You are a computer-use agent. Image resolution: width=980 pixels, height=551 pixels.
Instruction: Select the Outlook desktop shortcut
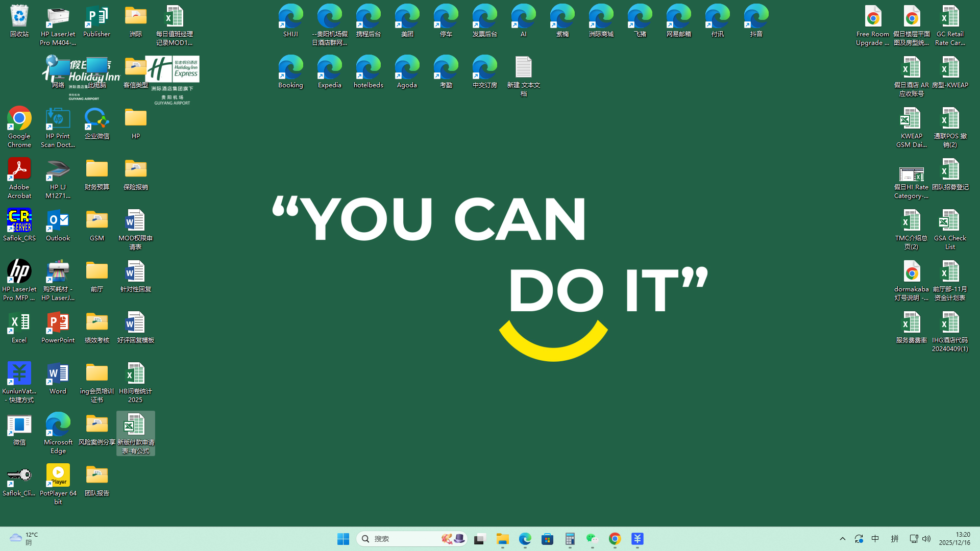pos(58,224)
